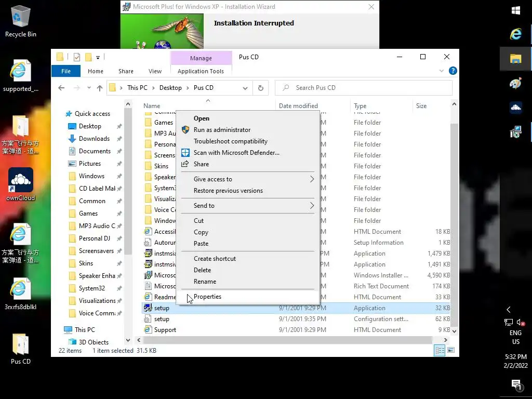Click the New folder quick access toolbar icon
Viewport: 532px width, 399px height.
88,57
